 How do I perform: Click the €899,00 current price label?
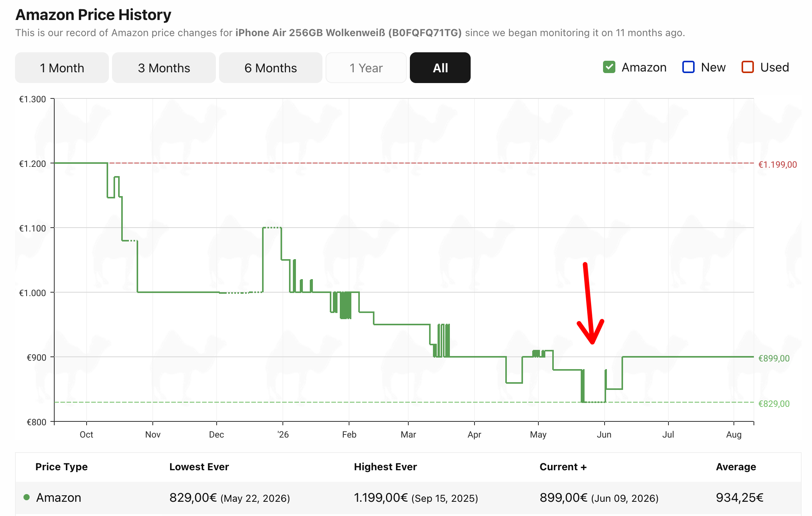point(774,358)
